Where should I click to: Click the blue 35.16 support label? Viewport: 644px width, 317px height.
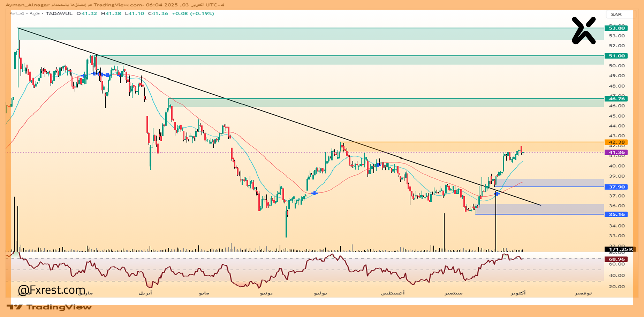click(617, 214)
